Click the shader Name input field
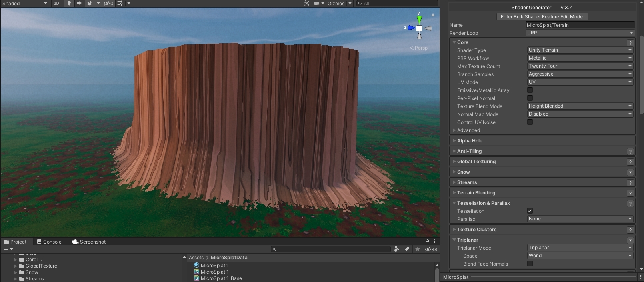The image size is (644, 282). pos(580,25)
